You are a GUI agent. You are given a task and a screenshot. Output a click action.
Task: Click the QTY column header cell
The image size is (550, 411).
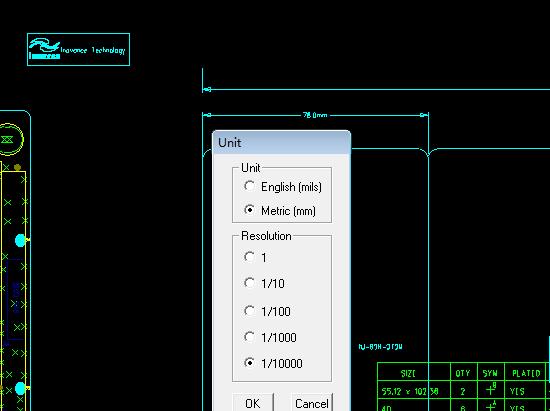point(463,373)
